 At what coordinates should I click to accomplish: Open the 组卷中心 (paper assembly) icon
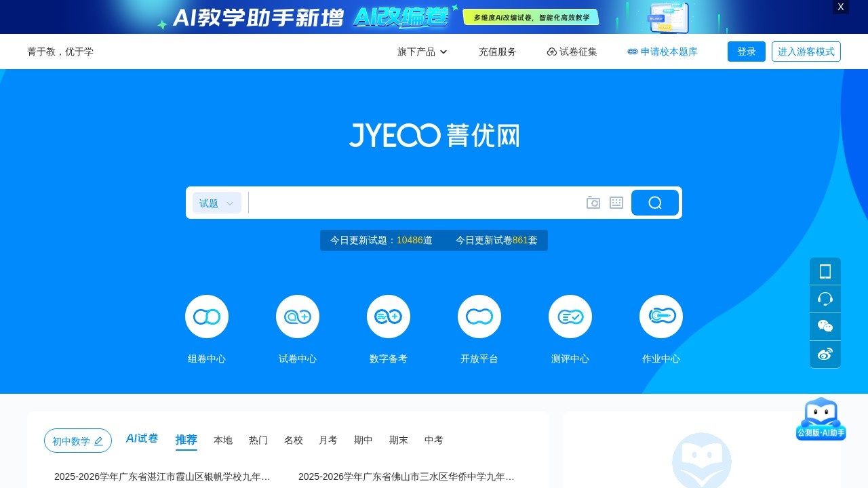coord(206,316)
